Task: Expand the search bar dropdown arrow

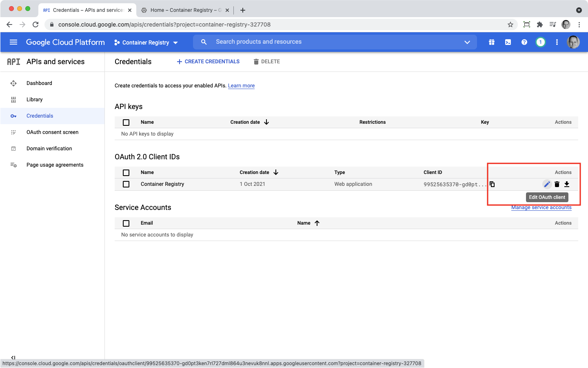Action: [467, 42]
